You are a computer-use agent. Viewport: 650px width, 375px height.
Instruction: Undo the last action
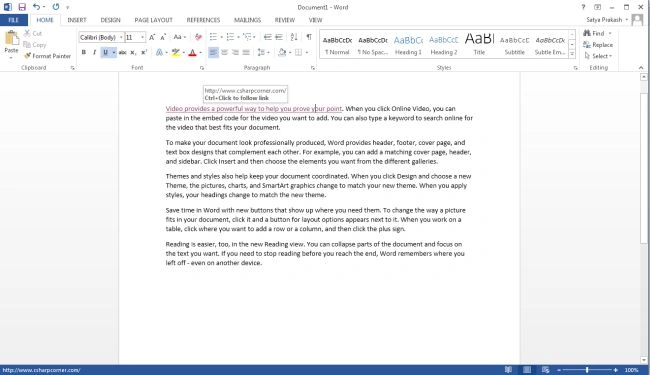click(x=36, y=7)
